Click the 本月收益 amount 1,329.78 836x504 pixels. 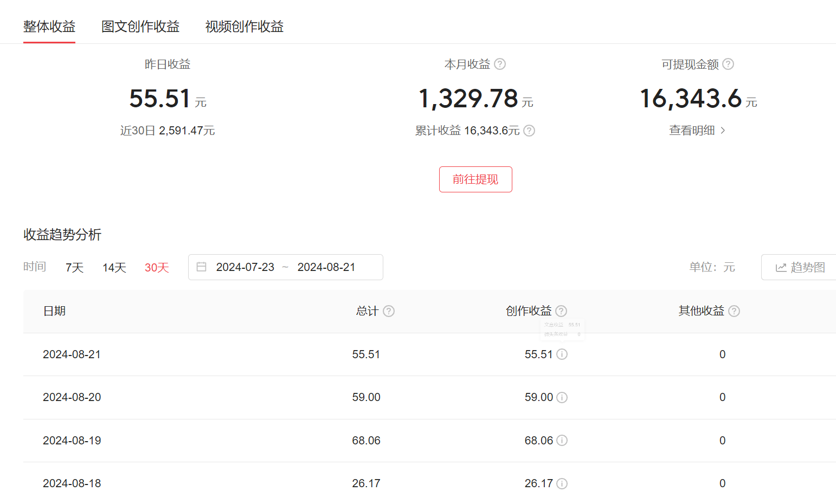tap(468, 99)
